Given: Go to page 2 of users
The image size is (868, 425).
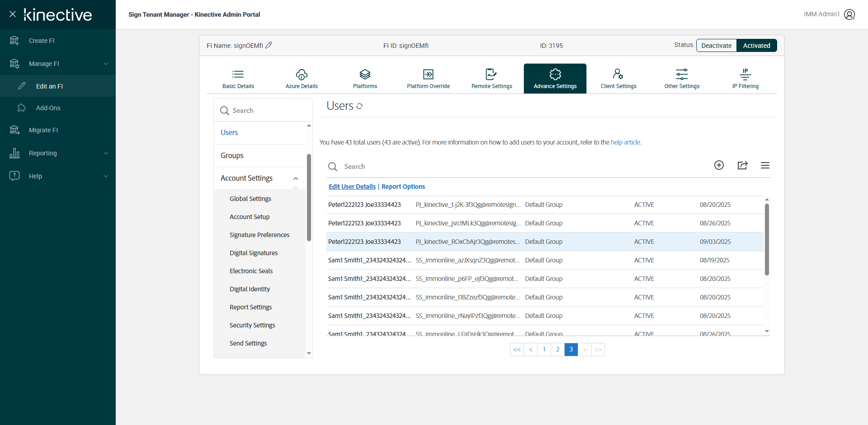Looking at the screenshot, I should pos(557,350).
